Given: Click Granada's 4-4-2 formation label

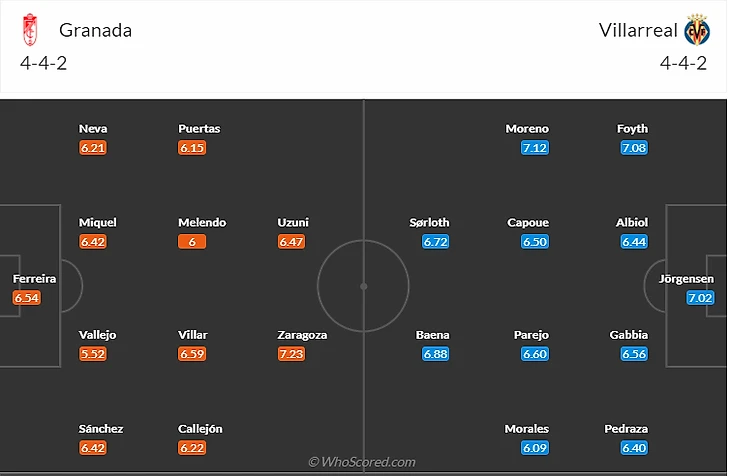Looking at the screenshot, I should pyautogui.click(x=43, y=62).
